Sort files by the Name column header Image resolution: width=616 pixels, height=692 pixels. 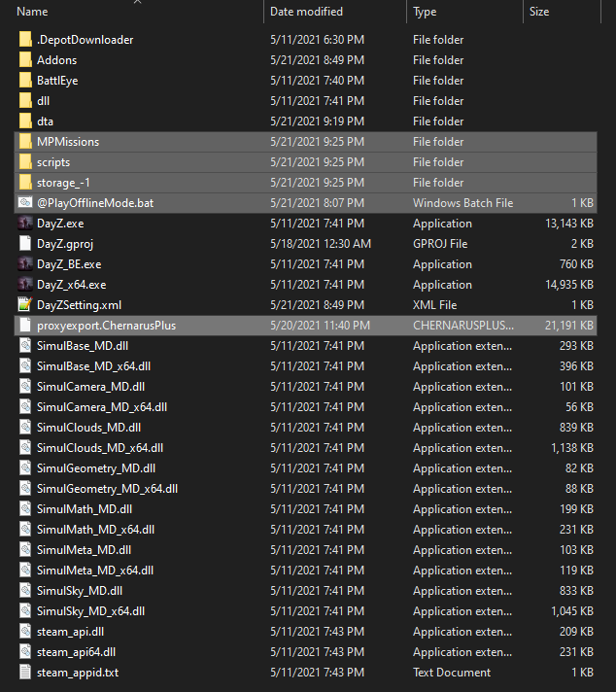[x=32, y=12]
